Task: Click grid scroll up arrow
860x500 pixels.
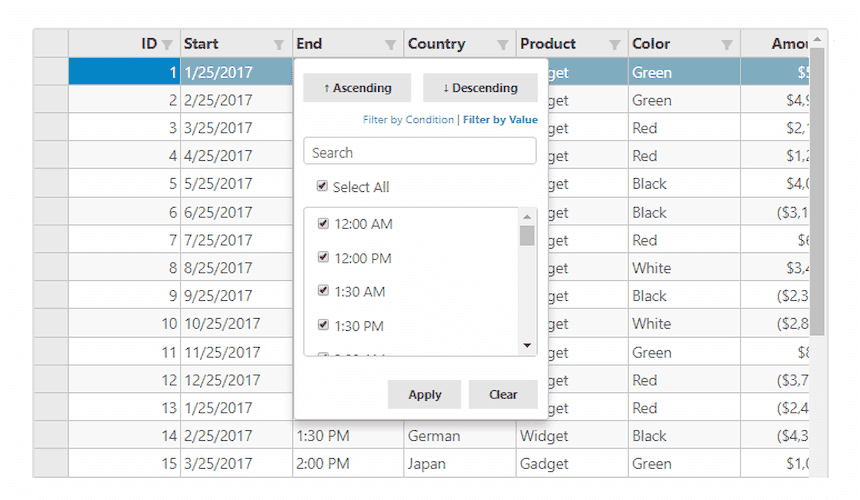Action: click(x=817, y=39)
